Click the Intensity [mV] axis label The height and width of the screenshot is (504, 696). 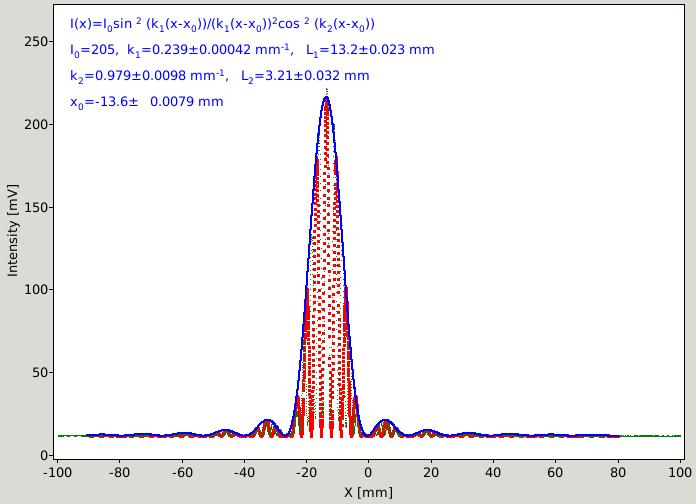(x=13, y=230)
